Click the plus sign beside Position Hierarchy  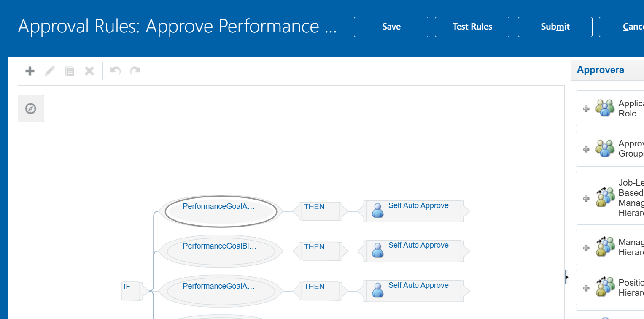click(x=586, y=288)
